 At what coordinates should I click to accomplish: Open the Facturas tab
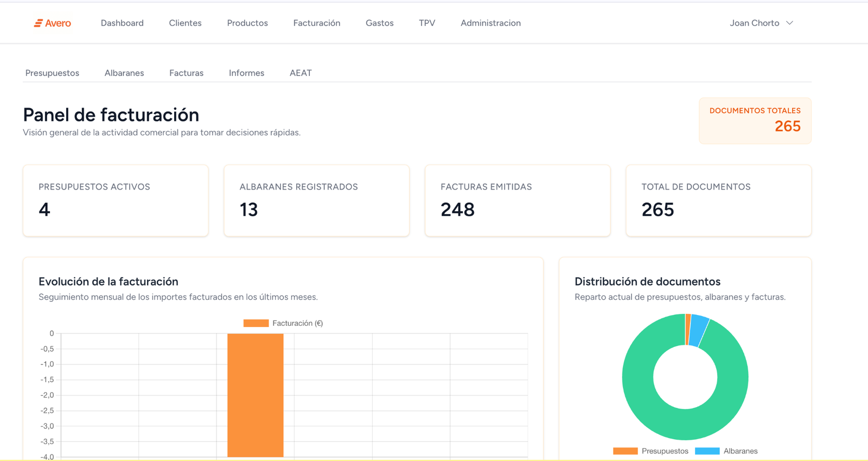pyautogui.click(x=186, y=73)
